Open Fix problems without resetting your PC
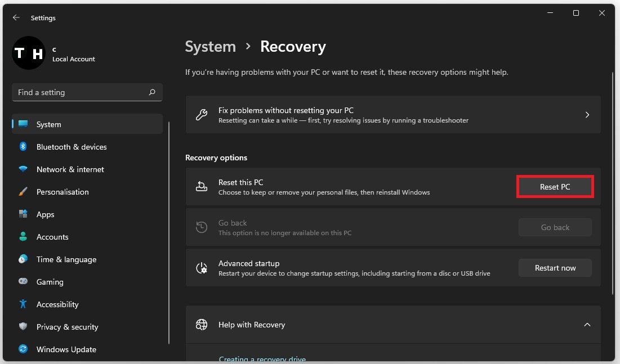Screen dimensions: 620x364 392,115
